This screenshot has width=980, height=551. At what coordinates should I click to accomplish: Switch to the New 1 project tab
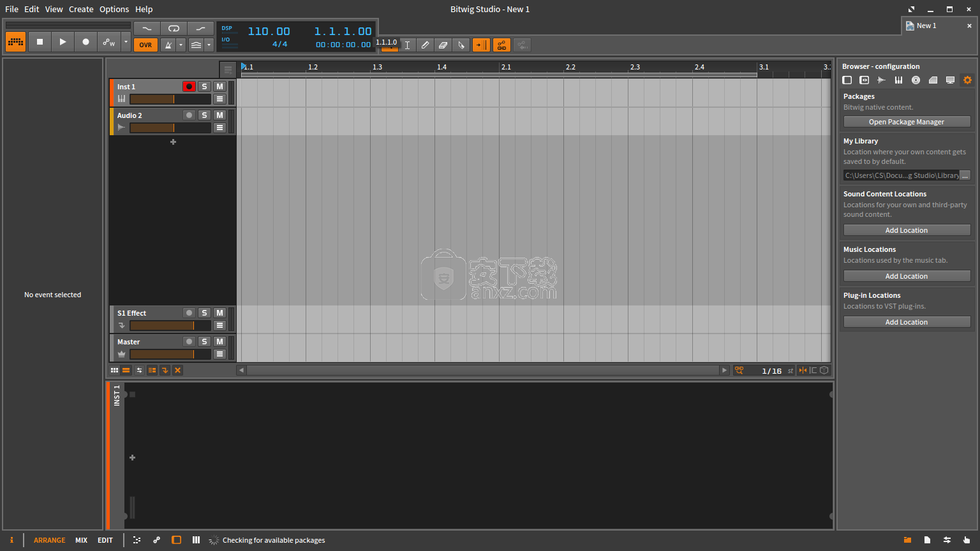[x=926, y=26]
